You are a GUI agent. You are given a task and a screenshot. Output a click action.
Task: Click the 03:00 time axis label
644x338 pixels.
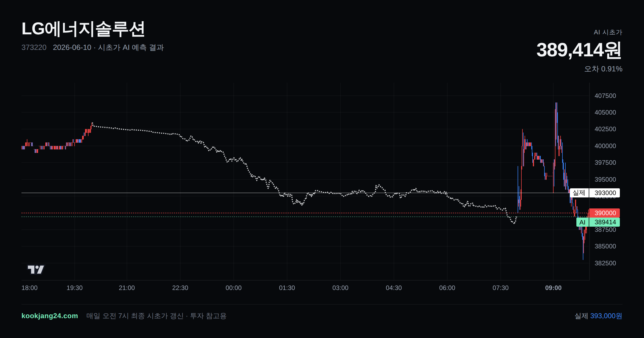341,288
